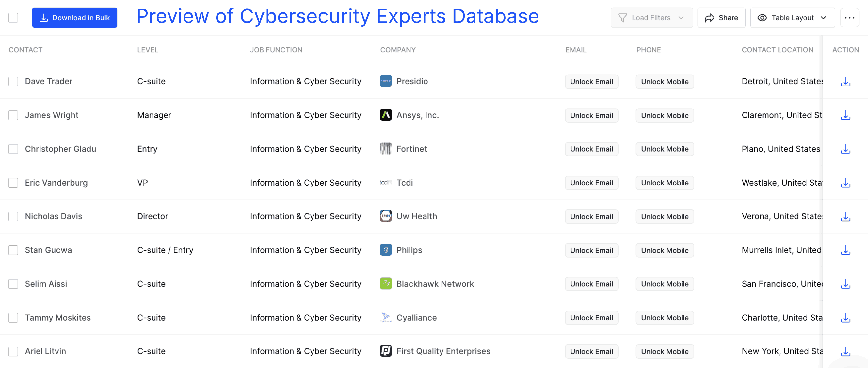Unlock Mobile for Eric Vanderburg
868x368 pixels.
click(664, 182)
